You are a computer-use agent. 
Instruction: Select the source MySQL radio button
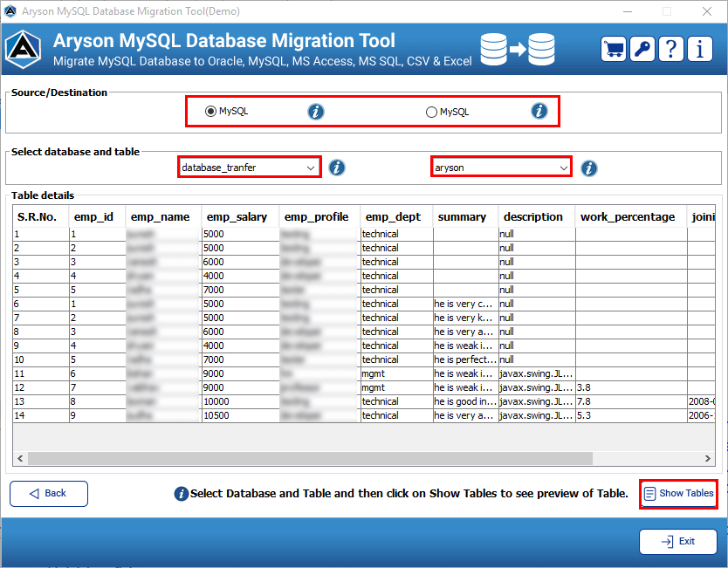click(x=210, y=112)
